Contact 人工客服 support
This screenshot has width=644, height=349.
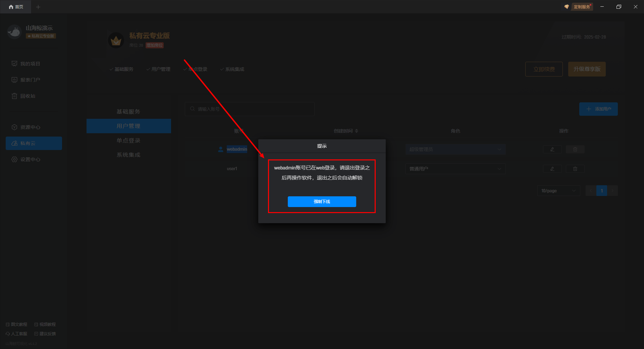(16, 334)
